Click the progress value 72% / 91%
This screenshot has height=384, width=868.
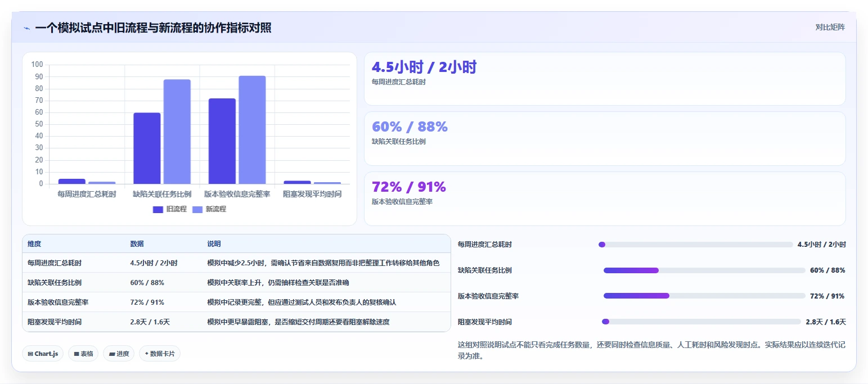[x=827, y=296]
